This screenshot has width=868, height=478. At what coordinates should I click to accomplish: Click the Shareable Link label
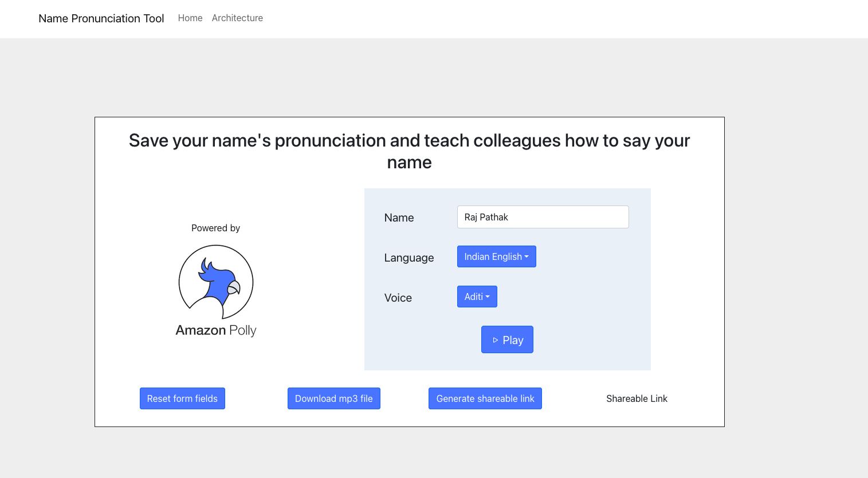[637, 398]
